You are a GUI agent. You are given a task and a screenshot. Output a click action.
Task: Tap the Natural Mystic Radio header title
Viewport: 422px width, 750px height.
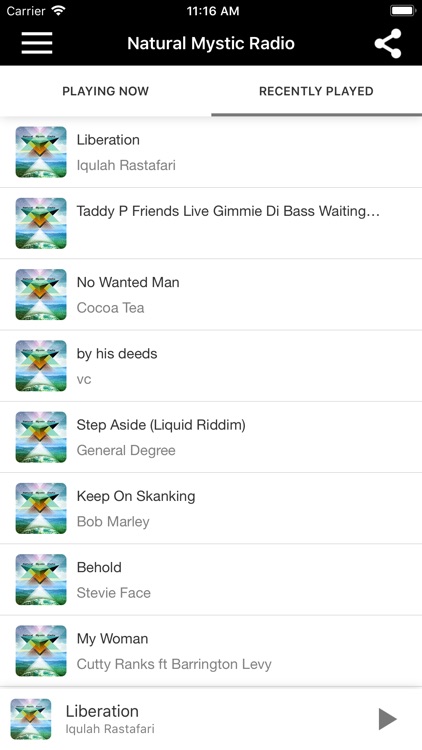(211, 44)
